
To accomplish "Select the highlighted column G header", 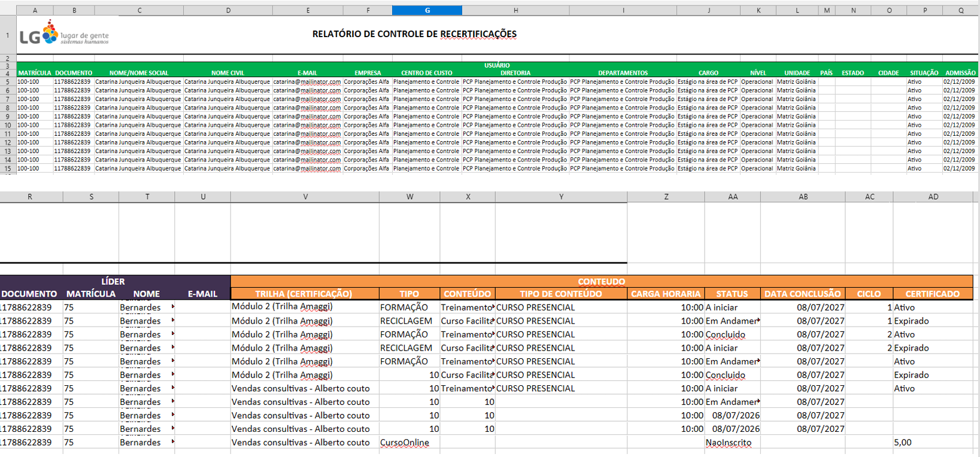I will pyautogui.click(x=427, y=10).
